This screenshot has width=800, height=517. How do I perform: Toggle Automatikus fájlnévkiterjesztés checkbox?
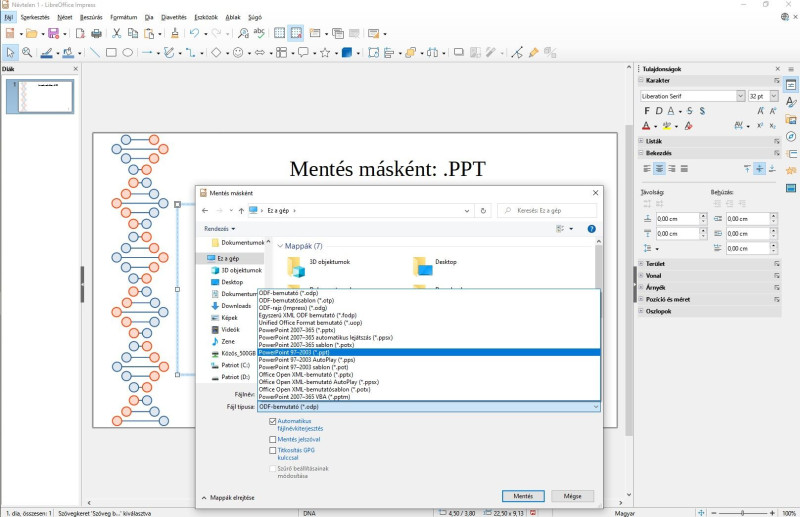(x=272, y=422)
